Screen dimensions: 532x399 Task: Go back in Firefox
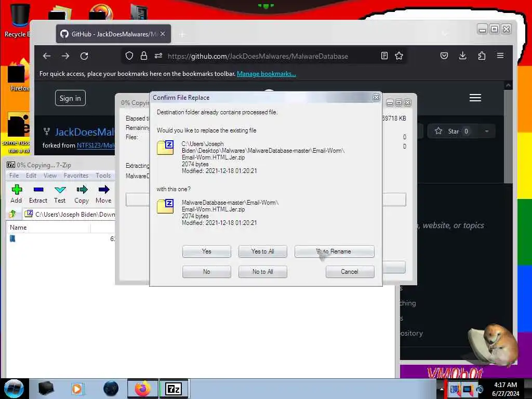[46, 56]
